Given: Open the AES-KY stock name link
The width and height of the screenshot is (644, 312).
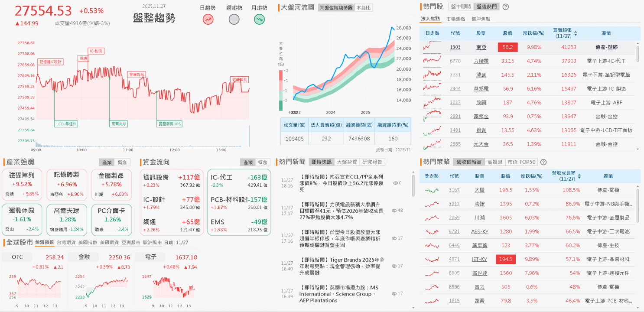Looking at the screenshot, I should click(x=479, y=231).
